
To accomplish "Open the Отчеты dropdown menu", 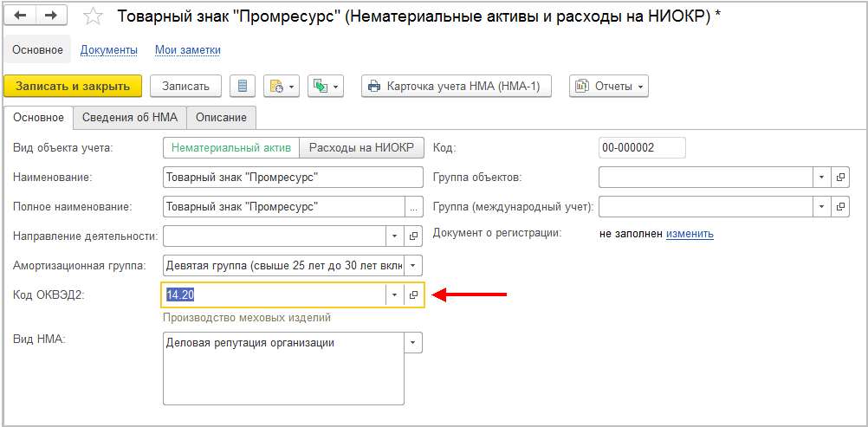I will 608,86.
